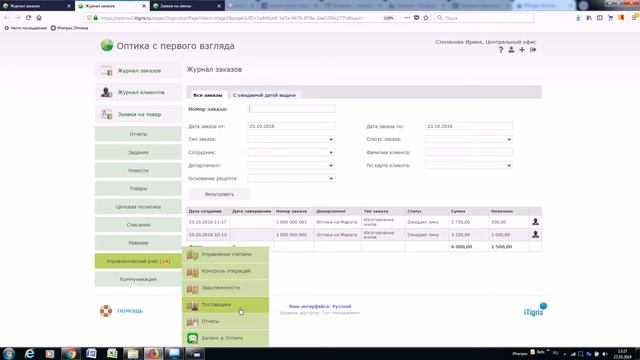This screenshot has height=360, width=640.
Task: Select Поставщики in the submenu
Action: click(225, 304)
